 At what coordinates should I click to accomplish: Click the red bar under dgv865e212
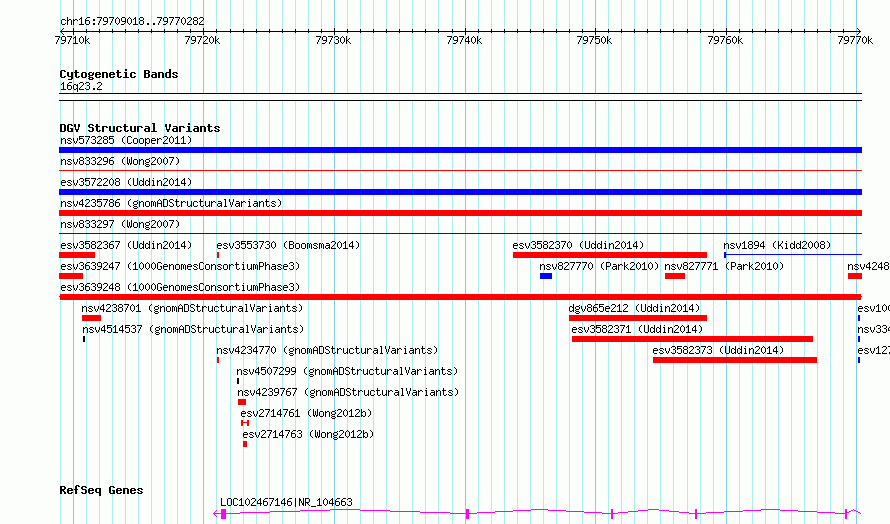[x=638, y=318]
